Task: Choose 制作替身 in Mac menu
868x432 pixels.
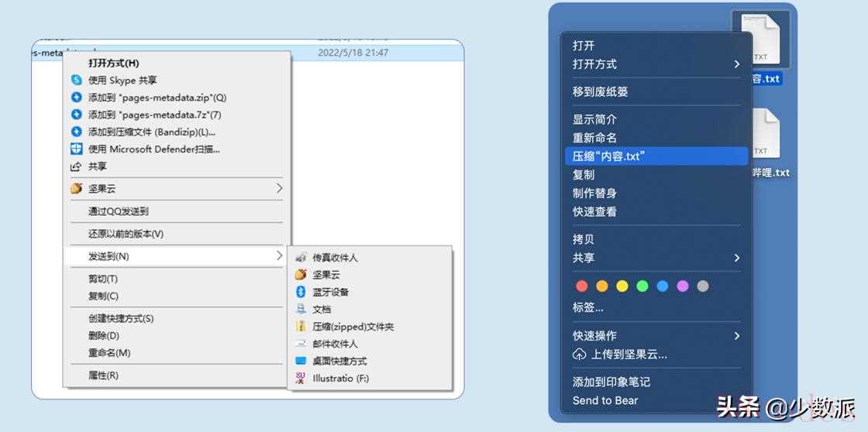Action: pyautogui.click(x=594, y=193)
